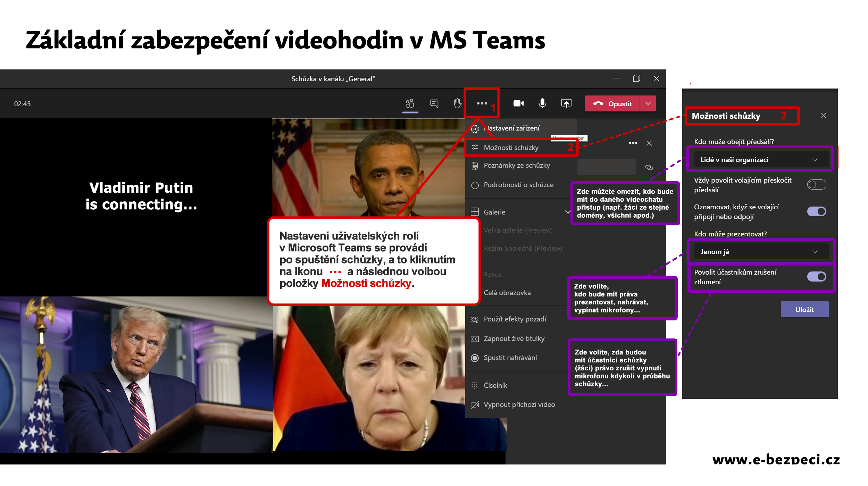Open Poznámky ze schůzky

(521, 166)
